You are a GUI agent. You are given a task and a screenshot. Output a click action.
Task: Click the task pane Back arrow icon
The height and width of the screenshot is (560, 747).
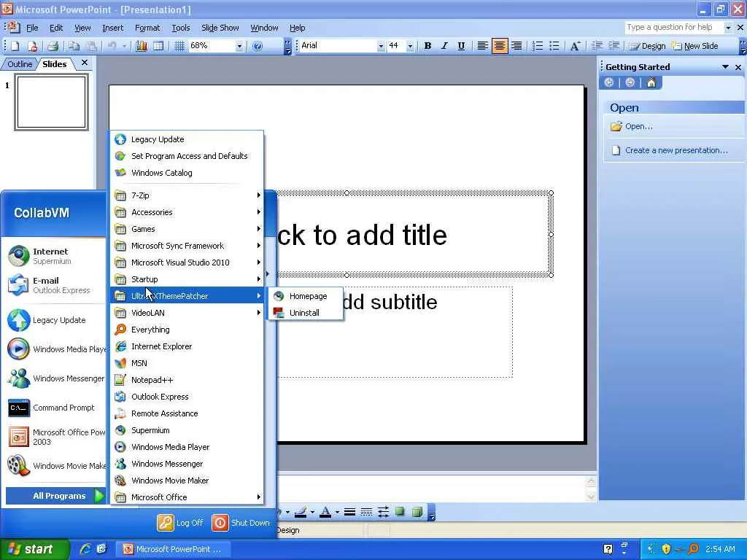609,82
